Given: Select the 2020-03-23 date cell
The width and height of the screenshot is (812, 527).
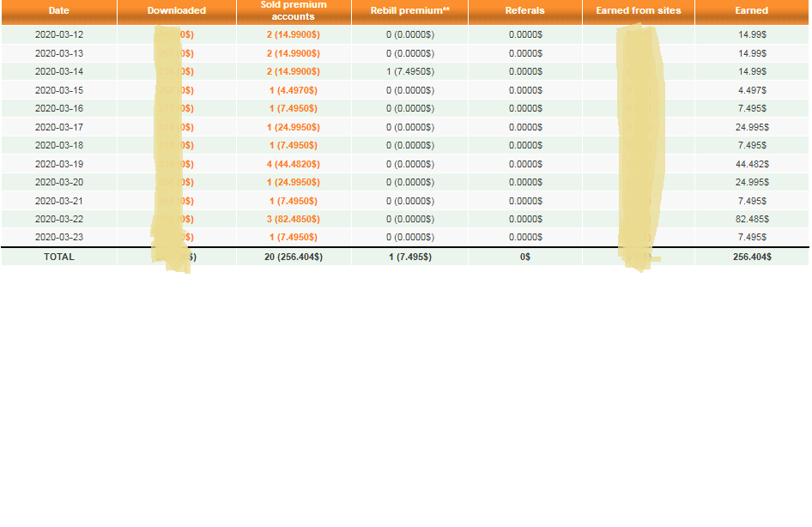Looking at the screenshot, I should coord(59,237).
